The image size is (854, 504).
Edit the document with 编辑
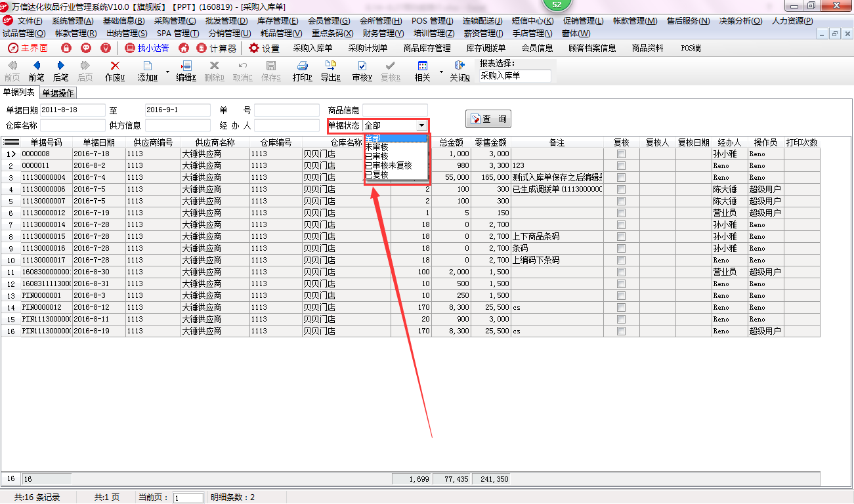pyautogui.click(x=186, y=71)
